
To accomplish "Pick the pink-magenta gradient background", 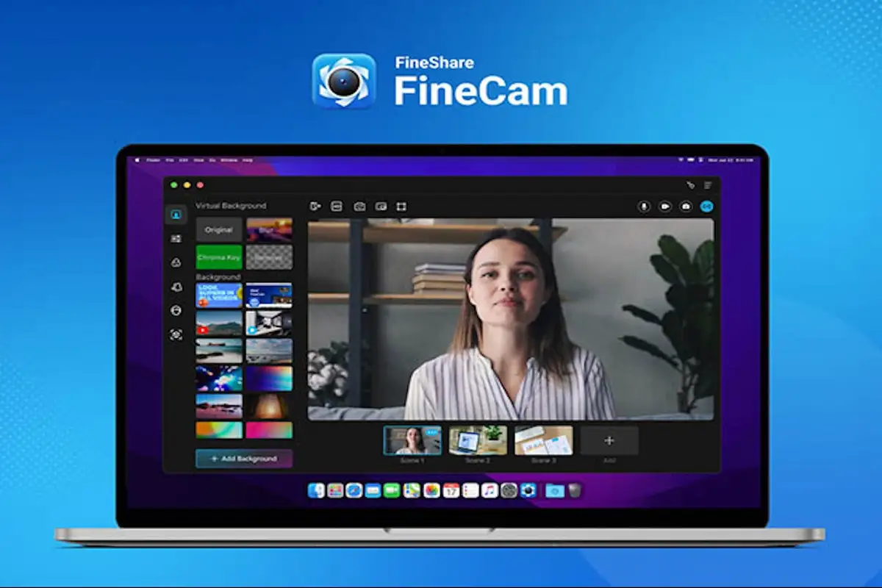I will tap(269, 430).
